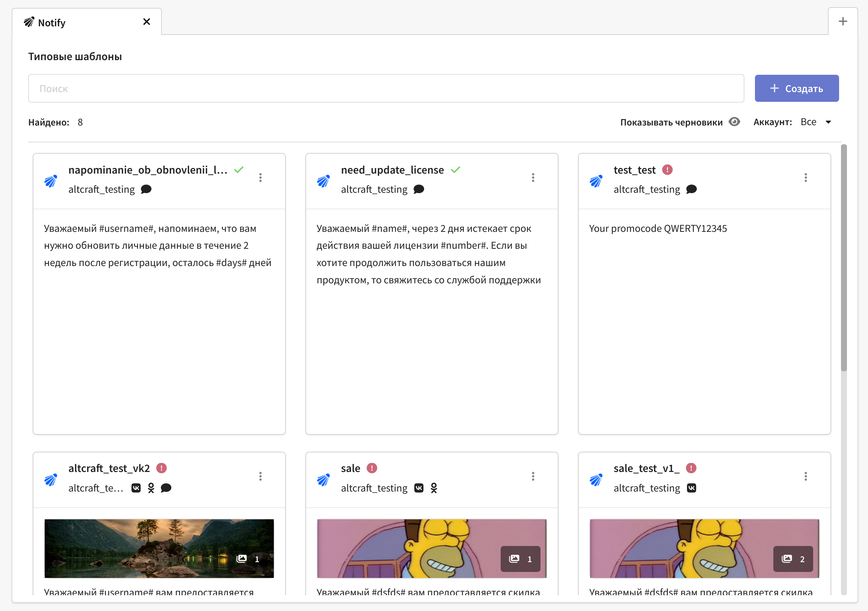This screenshot has width=868, height=611.
Task: Open need_update_license template title
Action: (x=392, y=170)
